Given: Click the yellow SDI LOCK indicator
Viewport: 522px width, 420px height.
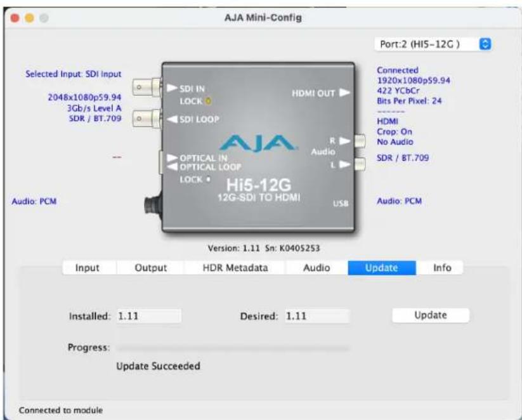Looking at the screenshot, I should tap(209, 101).
